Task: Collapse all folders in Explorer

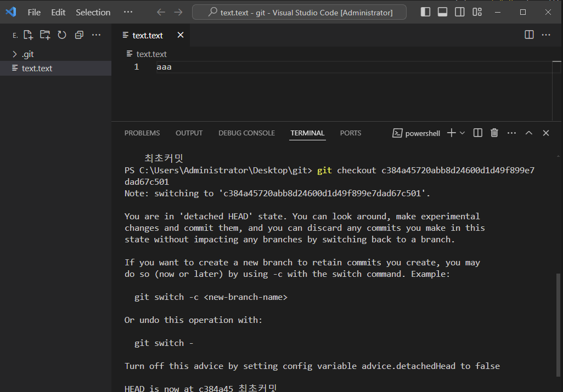Action: point(79,35)
